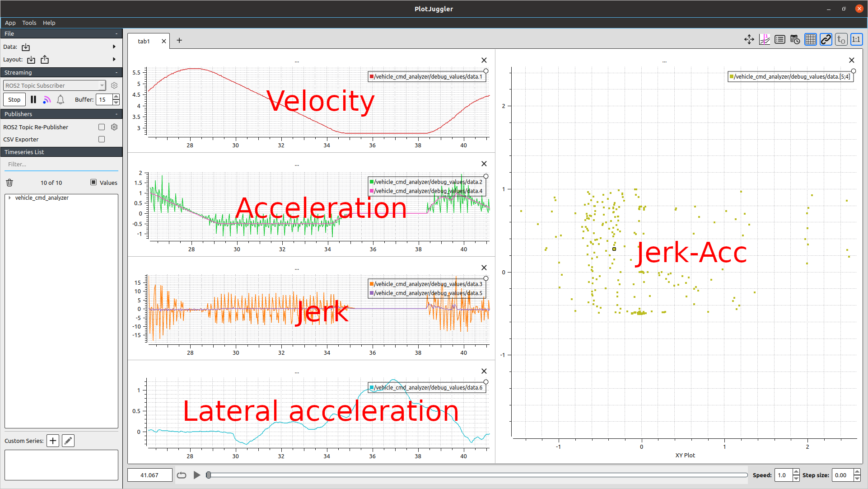Image resolution: width=868 pixels, height=489 pixels.
Task: Enable the CSV Exporter checkbox
Action: point(102,139)
